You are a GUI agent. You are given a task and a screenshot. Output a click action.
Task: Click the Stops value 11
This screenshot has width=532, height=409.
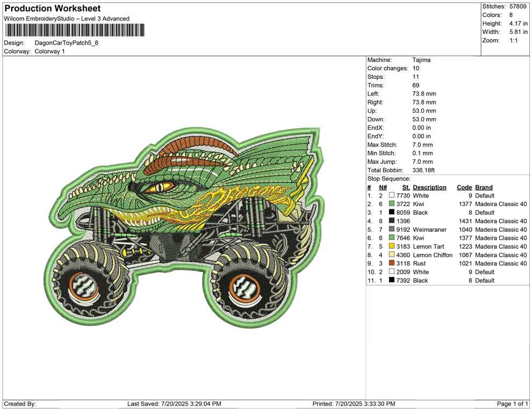[x=415, y=77]
